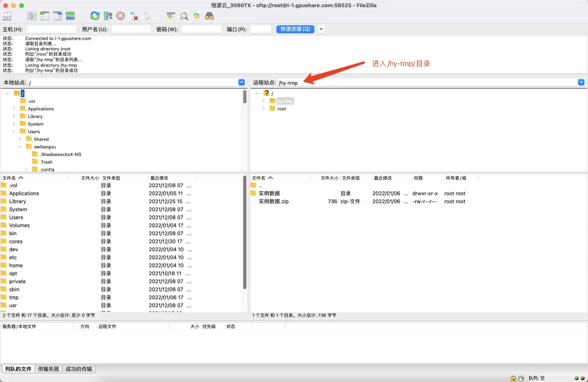Click the remote site path field showing /hy-tmp
588x382 pixels.
pos(427,83)
